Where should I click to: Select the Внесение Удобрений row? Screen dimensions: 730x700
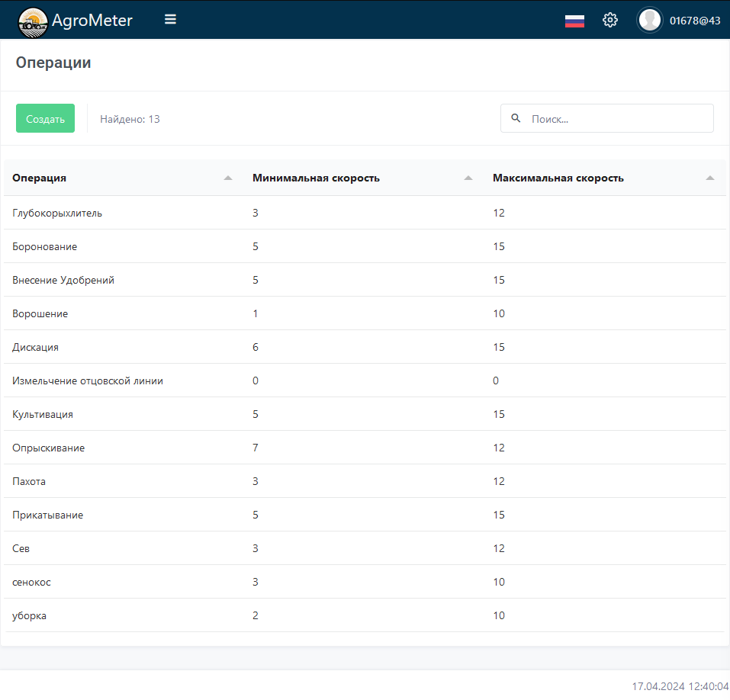coord(63,280)
